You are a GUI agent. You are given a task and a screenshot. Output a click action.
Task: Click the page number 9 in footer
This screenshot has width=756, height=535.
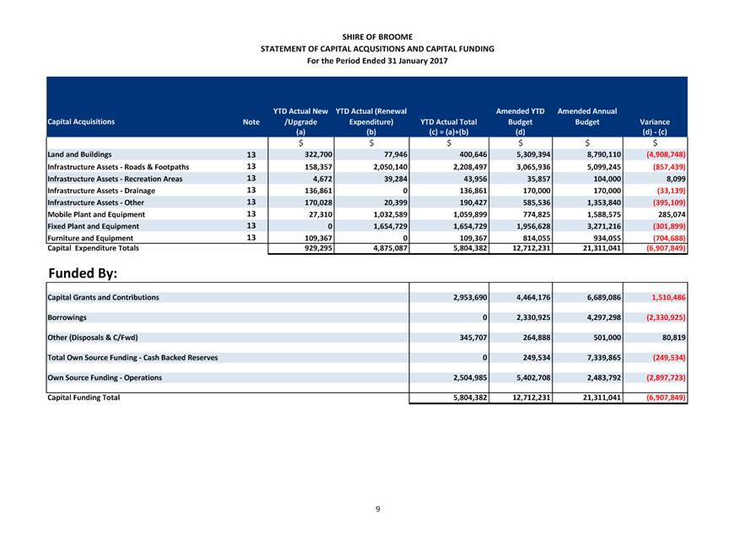point(378,509)
